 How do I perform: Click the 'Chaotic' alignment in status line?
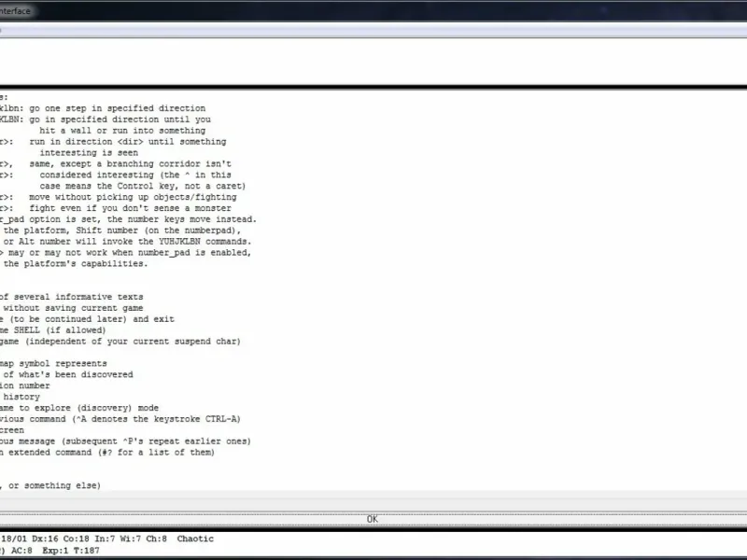(x=195, y=539)
